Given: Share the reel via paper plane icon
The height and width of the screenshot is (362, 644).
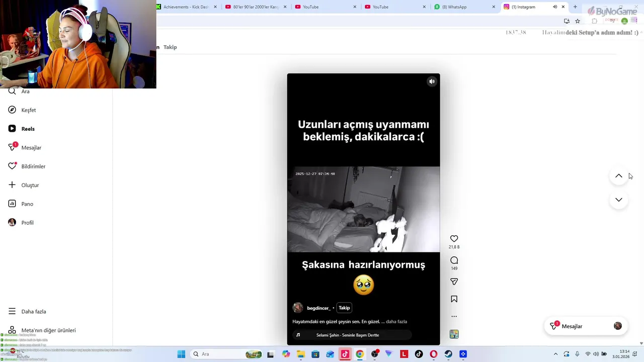Looking at the screenshot, I should pyautogui.click(x=454, y=282).
